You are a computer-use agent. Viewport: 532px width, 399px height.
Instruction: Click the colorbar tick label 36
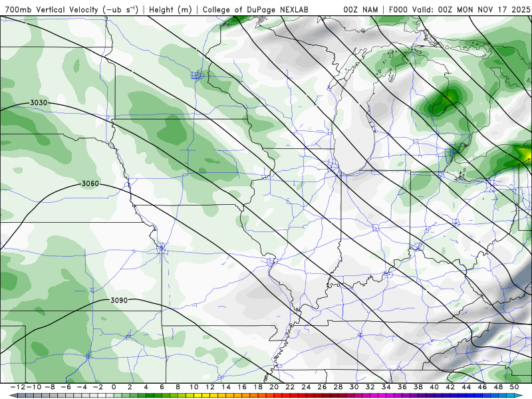tap(402, 387)
